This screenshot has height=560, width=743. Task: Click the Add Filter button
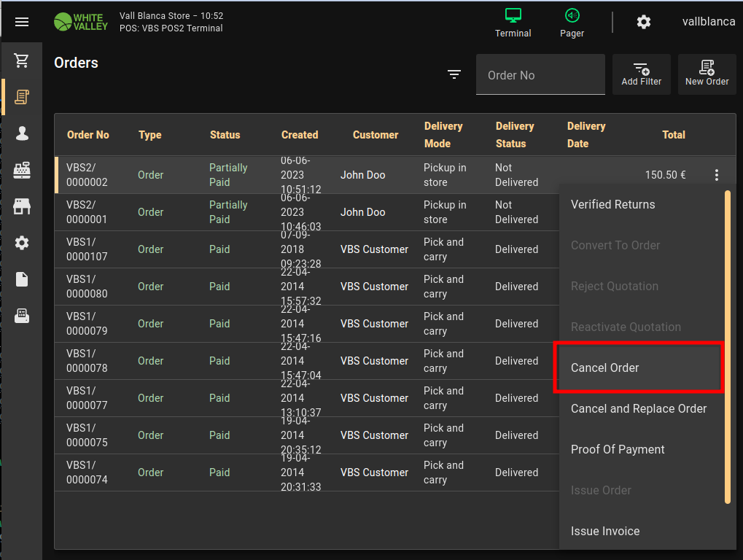tap(642, 74)
